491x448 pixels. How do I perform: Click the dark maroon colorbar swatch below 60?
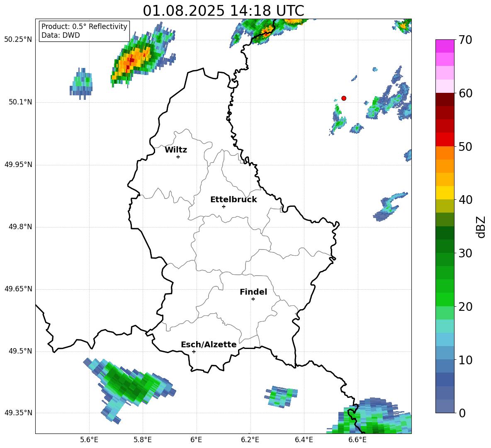point(445,99)
